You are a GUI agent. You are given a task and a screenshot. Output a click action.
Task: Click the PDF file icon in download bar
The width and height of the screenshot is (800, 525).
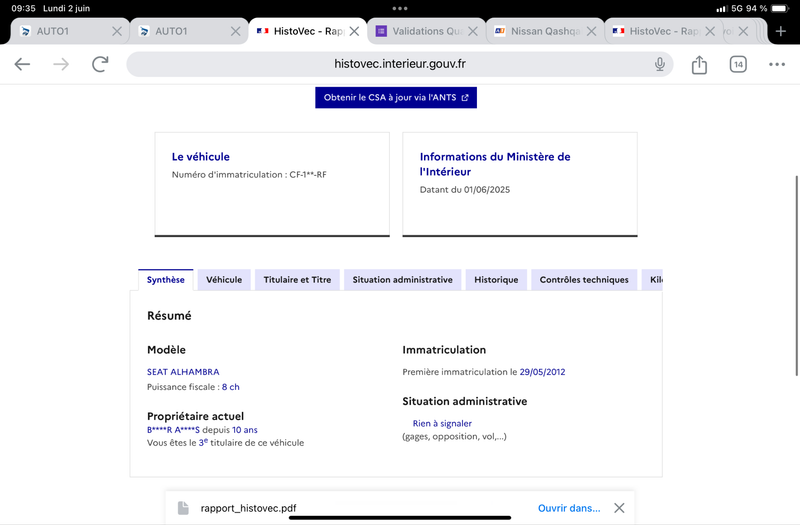click(183, 508)
